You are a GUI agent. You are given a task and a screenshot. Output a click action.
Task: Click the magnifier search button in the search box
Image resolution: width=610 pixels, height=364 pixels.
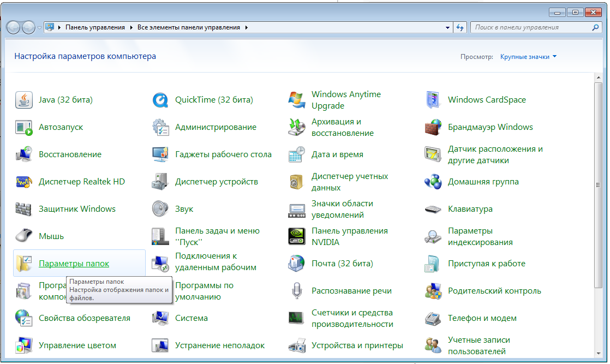[x=595, y=28]
